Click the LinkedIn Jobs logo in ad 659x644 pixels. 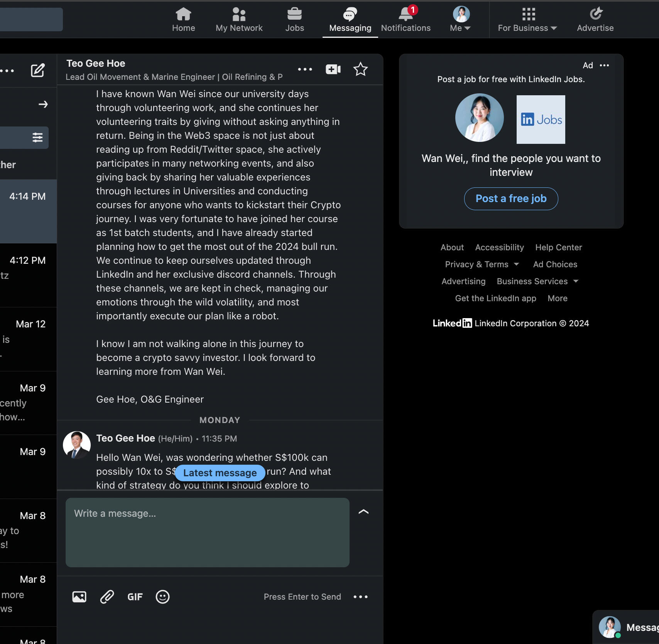[x=541, y=120]
